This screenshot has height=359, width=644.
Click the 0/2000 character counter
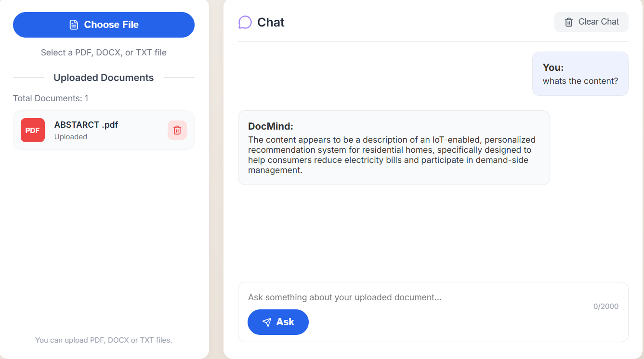click(606, 306)
